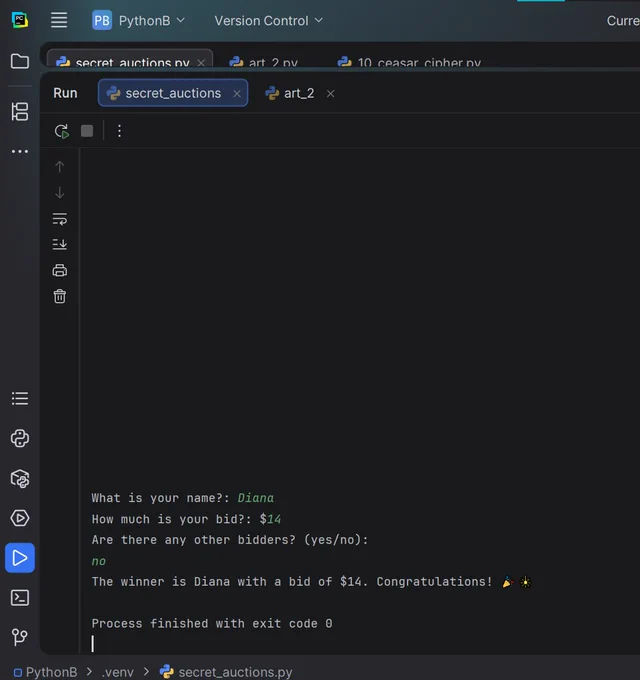
Task: Open the Services tool window icon
Action: pyautogui.click(x=20, y=518)
